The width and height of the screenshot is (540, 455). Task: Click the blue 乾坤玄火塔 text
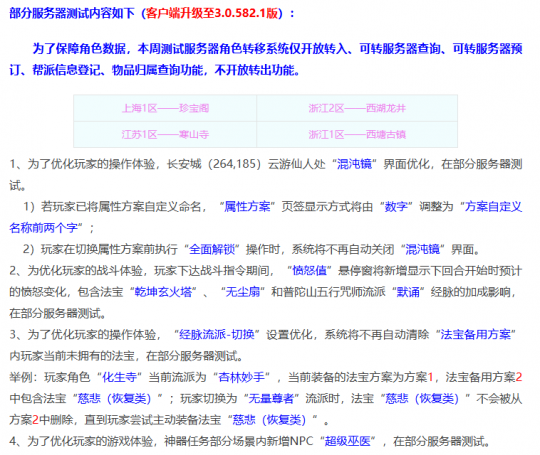pyautogui.click(x=163, y=292)
